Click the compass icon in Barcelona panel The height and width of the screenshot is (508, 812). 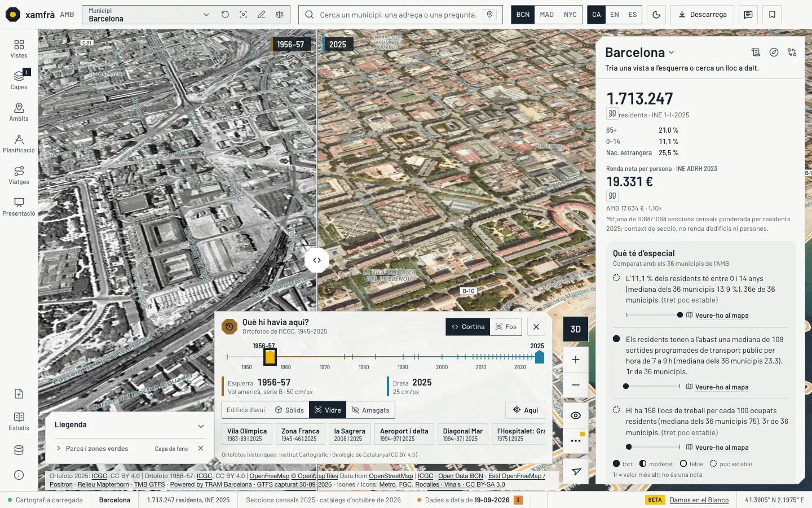coord(774,52)
